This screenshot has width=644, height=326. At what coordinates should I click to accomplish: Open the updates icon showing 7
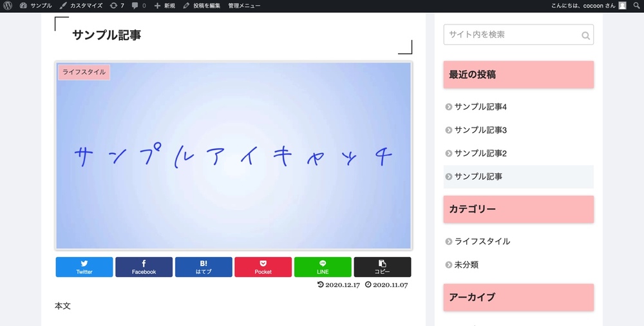117,6
